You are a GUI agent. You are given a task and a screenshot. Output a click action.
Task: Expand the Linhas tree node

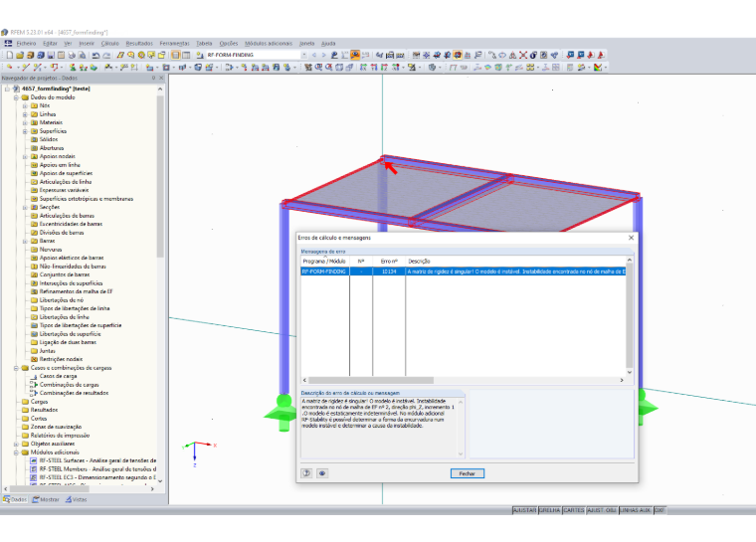click(x=25, y=114)
